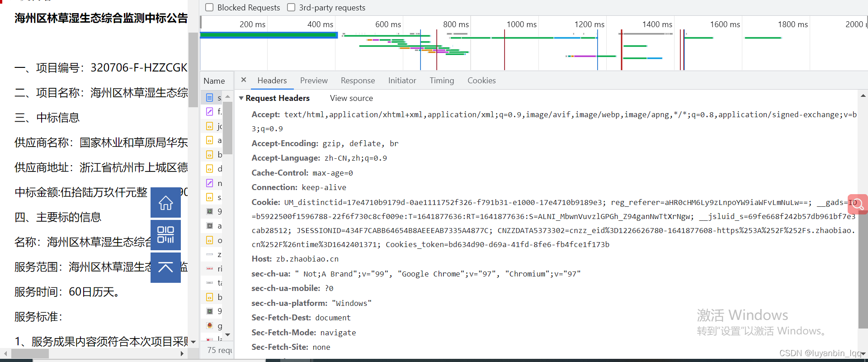868x362 pixels.
Task: Click the webpage horizontal scroll-left arrow
Action: click(x=5, y=354)
